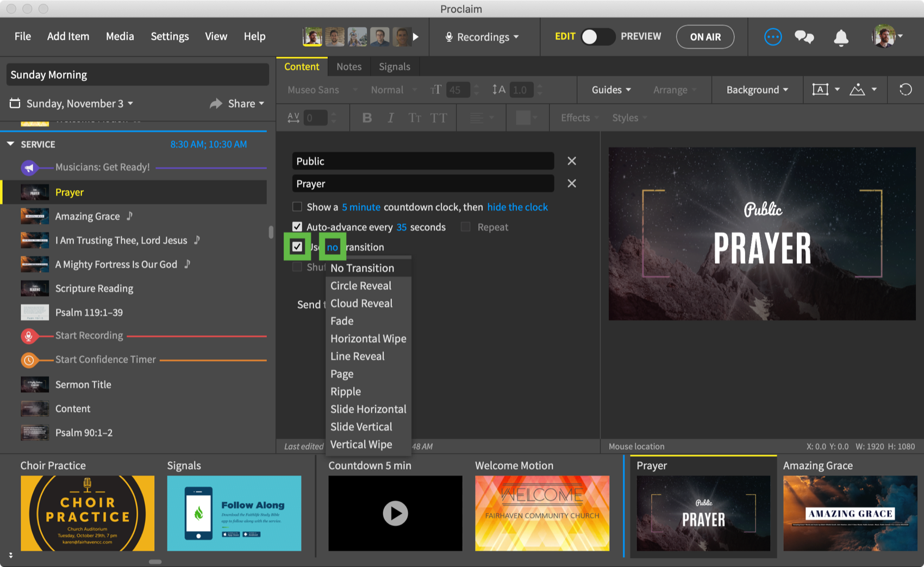
Task: Click the character spacing AV icon
Action: [294, 118]
